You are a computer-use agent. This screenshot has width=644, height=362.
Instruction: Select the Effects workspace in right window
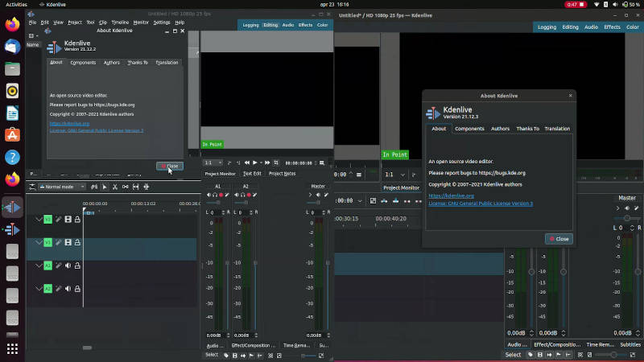coord(612,27)
